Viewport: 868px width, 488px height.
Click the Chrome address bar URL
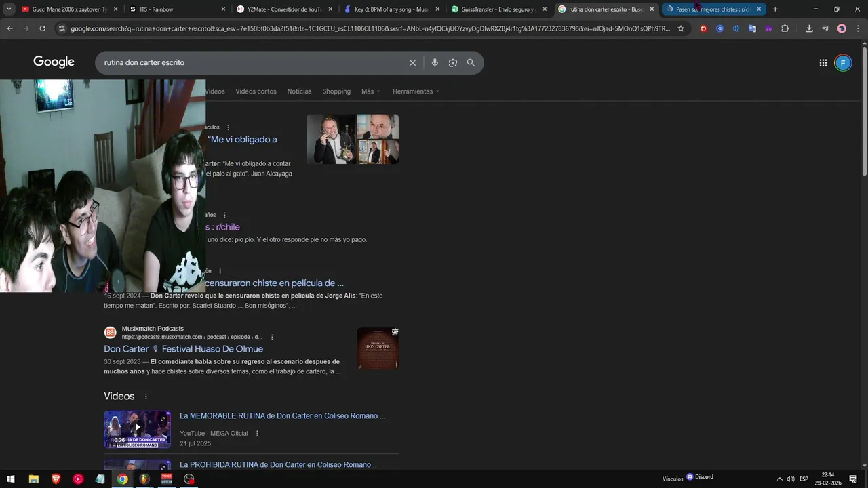click(370, 28)
